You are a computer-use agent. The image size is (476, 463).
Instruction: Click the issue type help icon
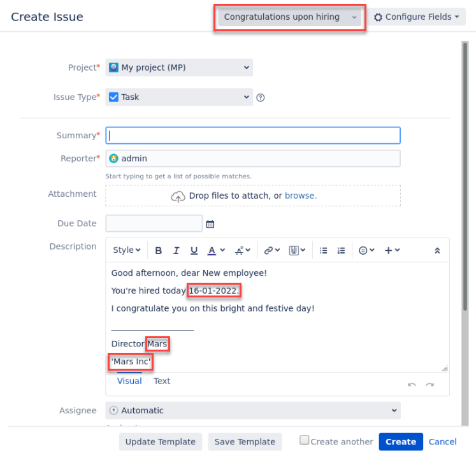tap(260, 97)
